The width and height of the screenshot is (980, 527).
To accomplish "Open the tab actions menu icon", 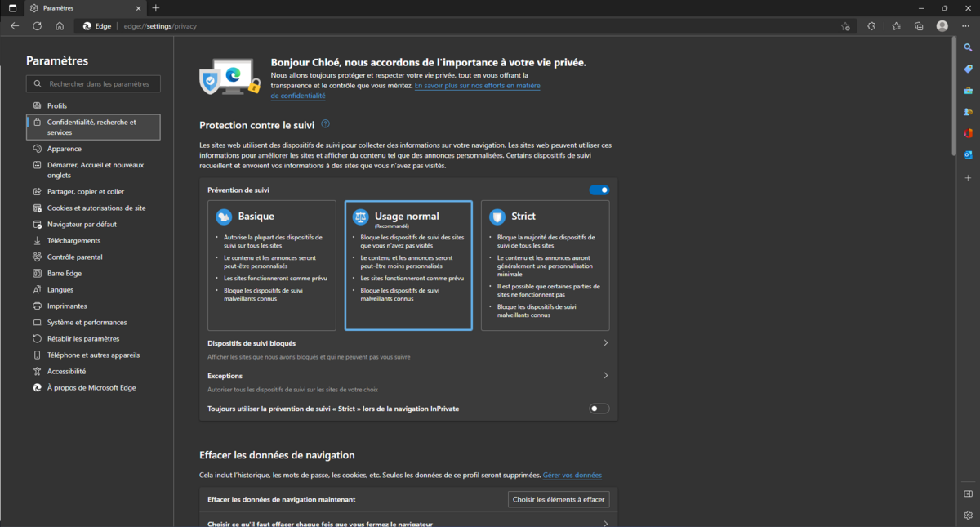I will 12,8.
